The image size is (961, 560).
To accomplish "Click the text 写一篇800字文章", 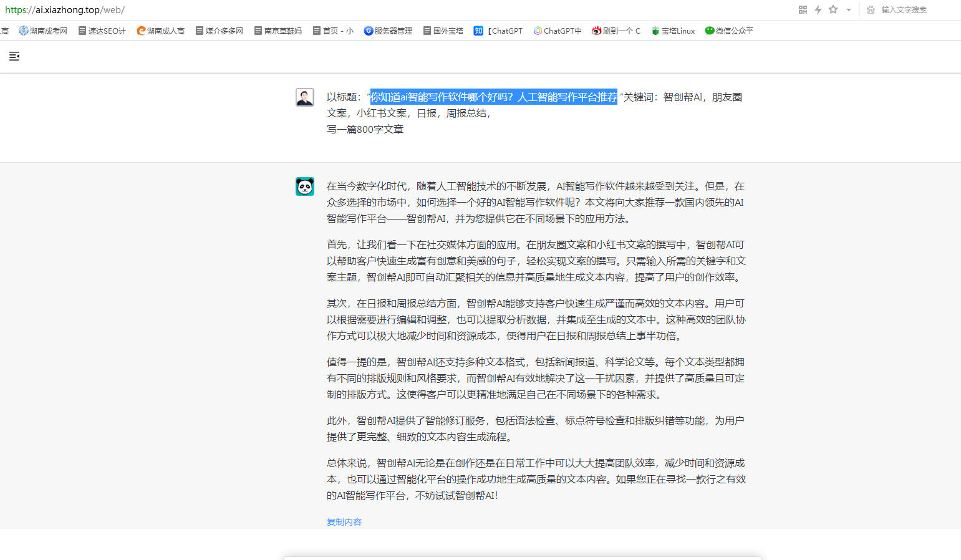I will 365,129.
